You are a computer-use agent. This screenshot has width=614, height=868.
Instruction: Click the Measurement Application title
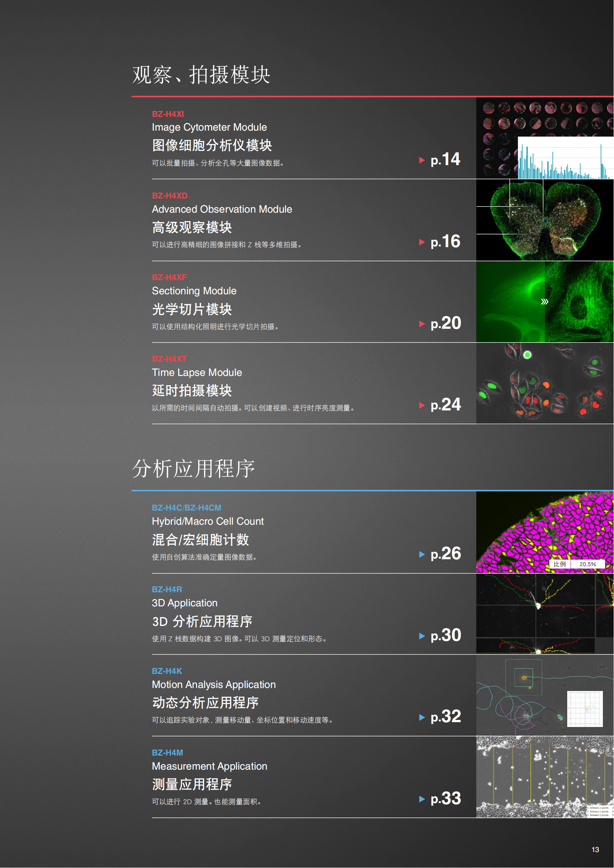pyautogui.click(x=210, y=767)
